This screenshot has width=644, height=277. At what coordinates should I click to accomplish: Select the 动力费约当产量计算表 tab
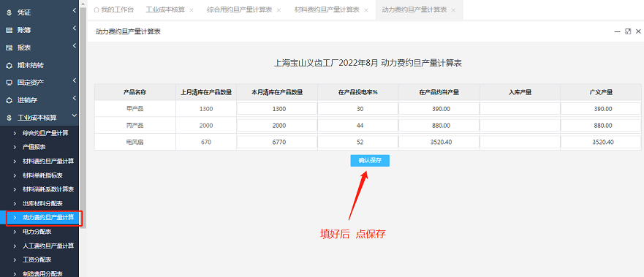[414, 10]
